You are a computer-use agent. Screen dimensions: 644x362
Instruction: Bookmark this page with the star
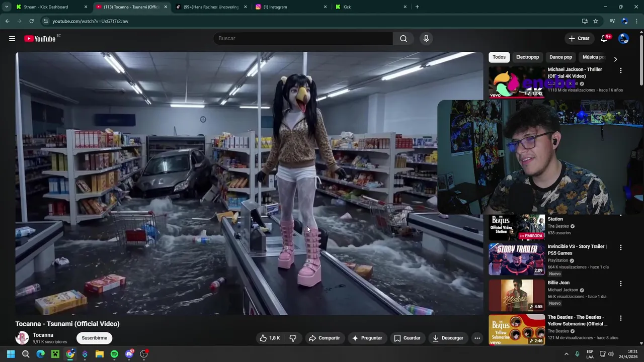tap(596, 21)
